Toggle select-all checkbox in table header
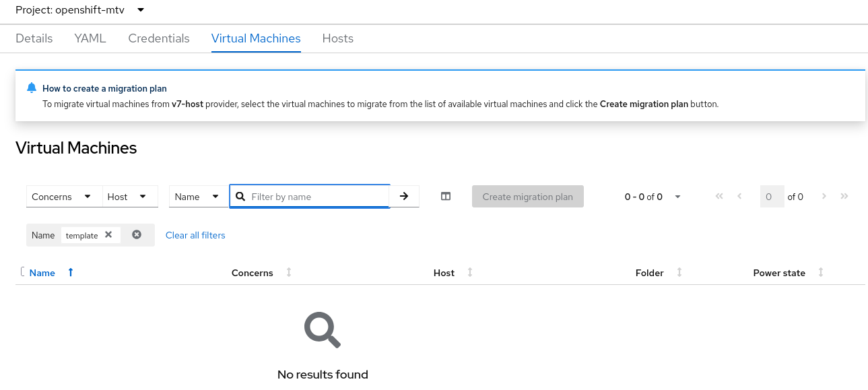This screenshot has width=868, height=390. (x=22, y=272)
